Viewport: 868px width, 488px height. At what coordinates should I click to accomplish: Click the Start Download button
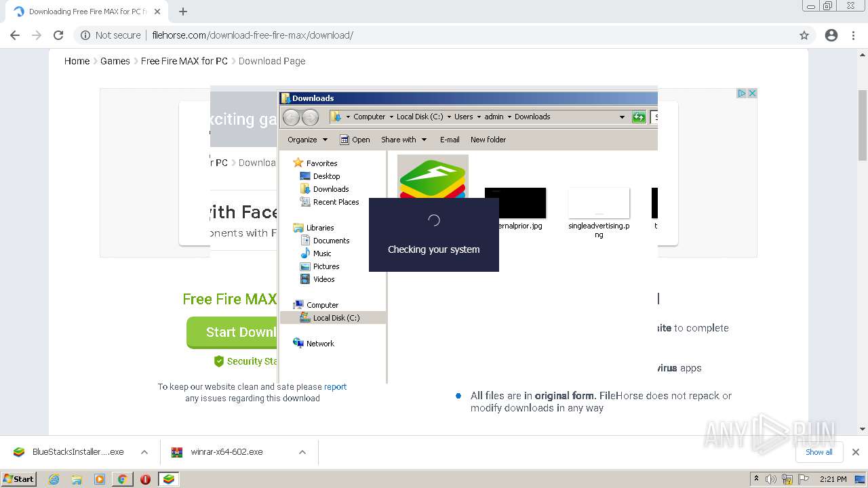pos(232,332)
